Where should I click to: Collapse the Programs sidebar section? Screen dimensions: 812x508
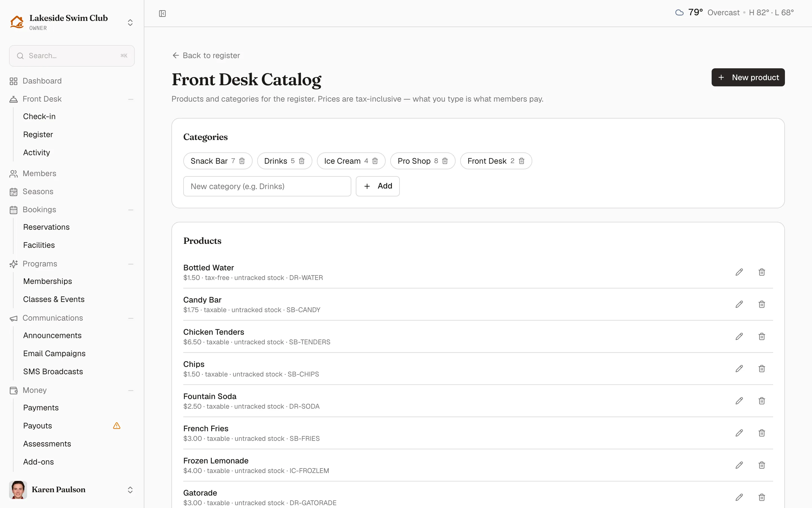point(131,264)
